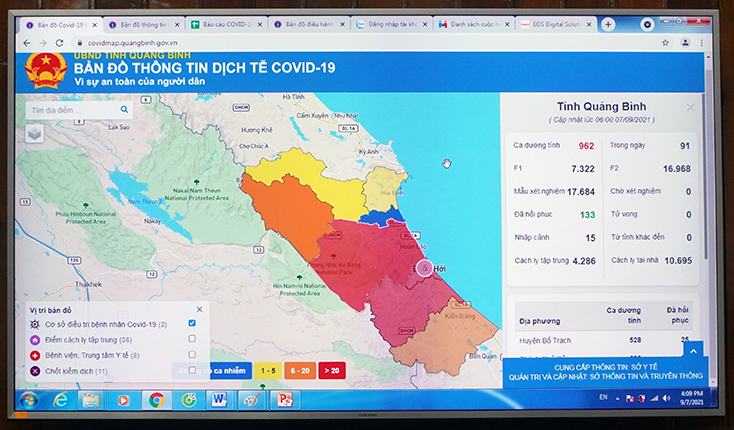Click the Covid-19 treatment facility legend icon

tap(35, 324)
